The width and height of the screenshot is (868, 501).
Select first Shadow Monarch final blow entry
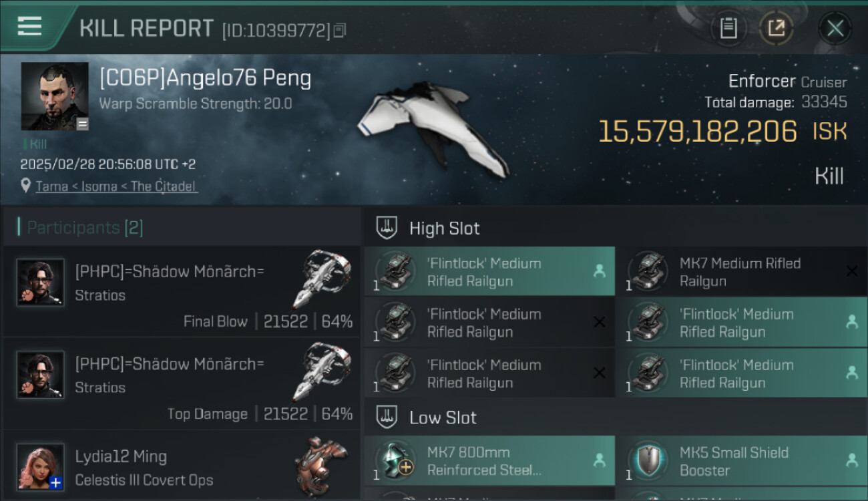point(180,291)
